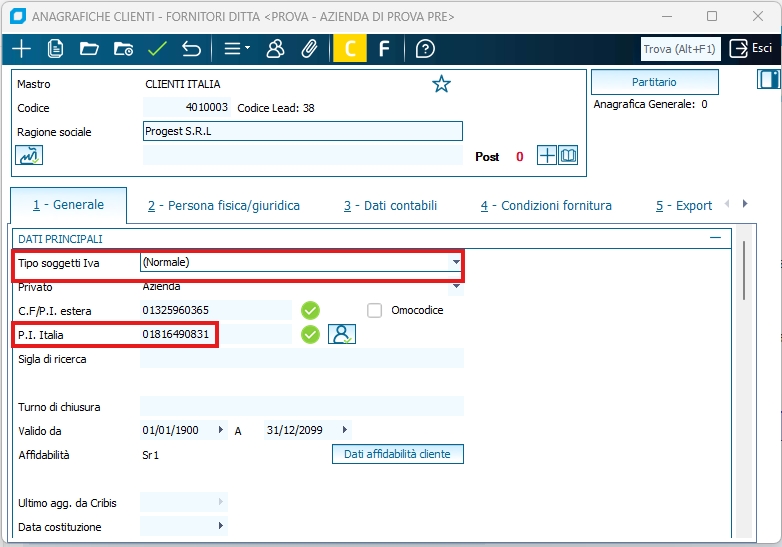Click green validation check next to P.I. Italia
Image resolution: width=782 pixels, height=547 pixels.
coord(310,334)
